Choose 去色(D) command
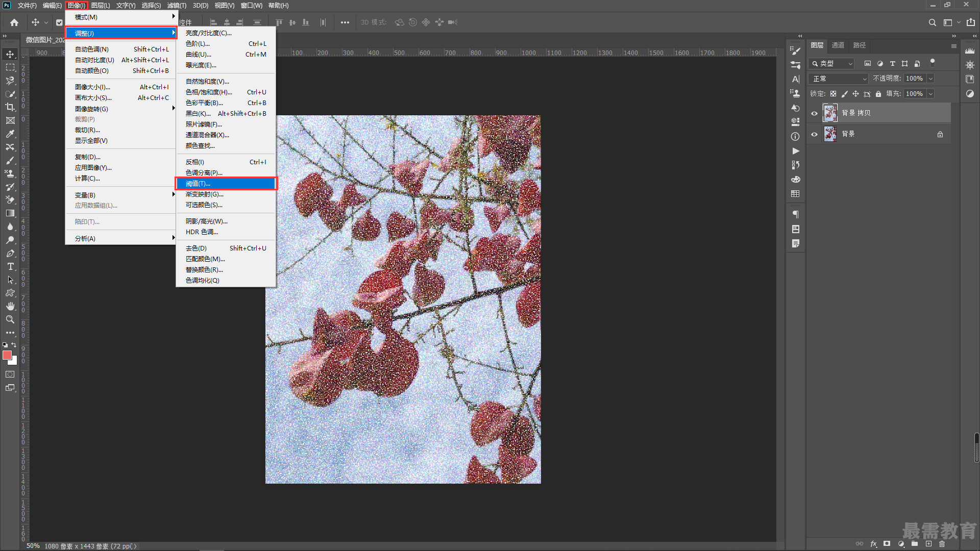This screenshot has width=980, height=551. pyautogui.click(x=226, y=248)
